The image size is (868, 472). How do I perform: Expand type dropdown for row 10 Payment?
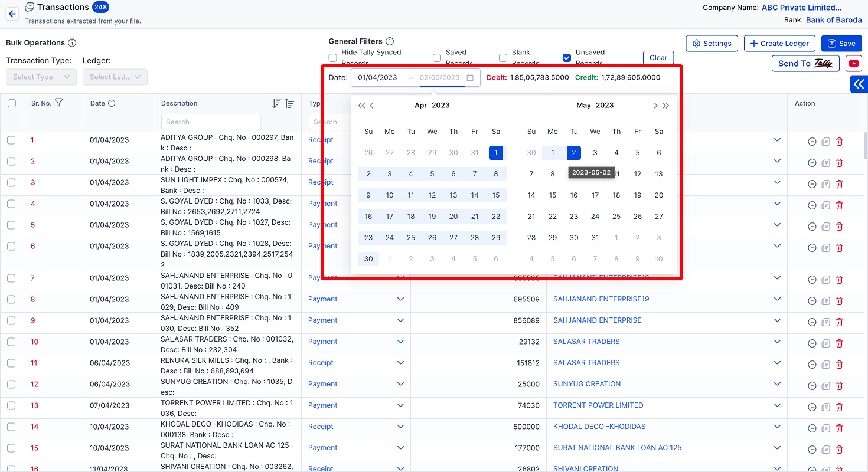[400, 342]
